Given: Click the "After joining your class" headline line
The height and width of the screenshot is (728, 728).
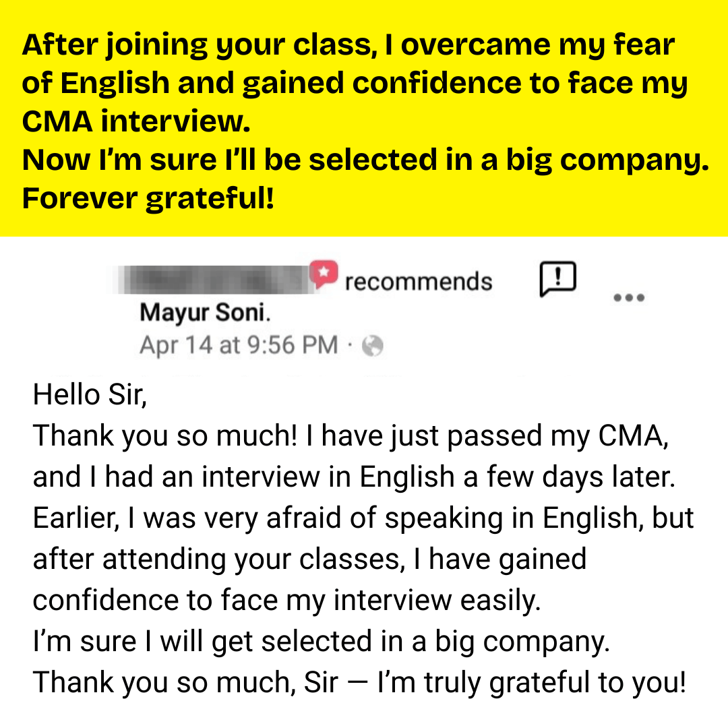Looking at the screenshot, I should click(x=348, y=46).
